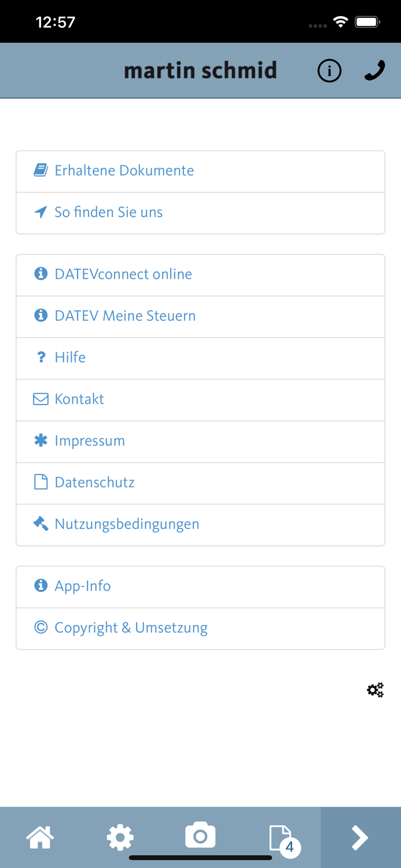Viewport: 401px width, 868px height.
Task: View Nutzungsbedingungen
Action: click(200, 525)
